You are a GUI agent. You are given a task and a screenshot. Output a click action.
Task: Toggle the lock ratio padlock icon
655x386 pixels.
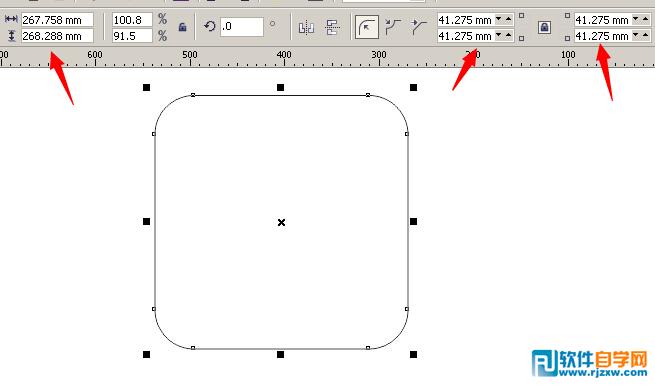click(182, 28)
